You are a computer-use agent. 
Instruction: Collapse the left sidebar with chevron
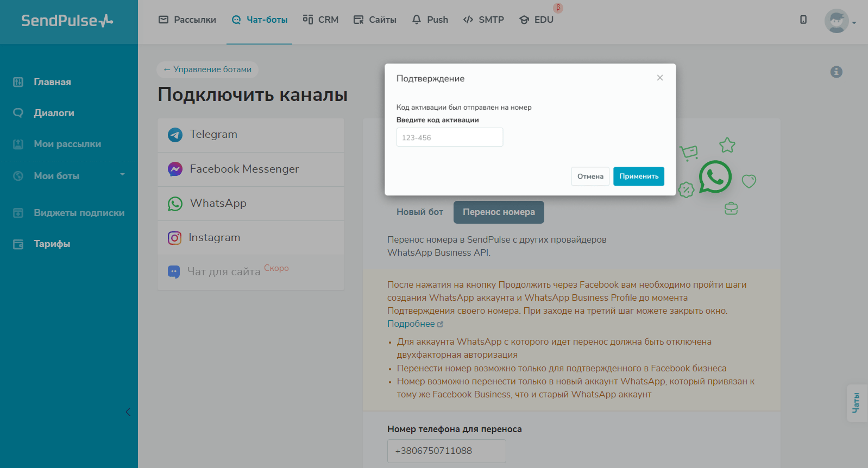pos(128,412)
